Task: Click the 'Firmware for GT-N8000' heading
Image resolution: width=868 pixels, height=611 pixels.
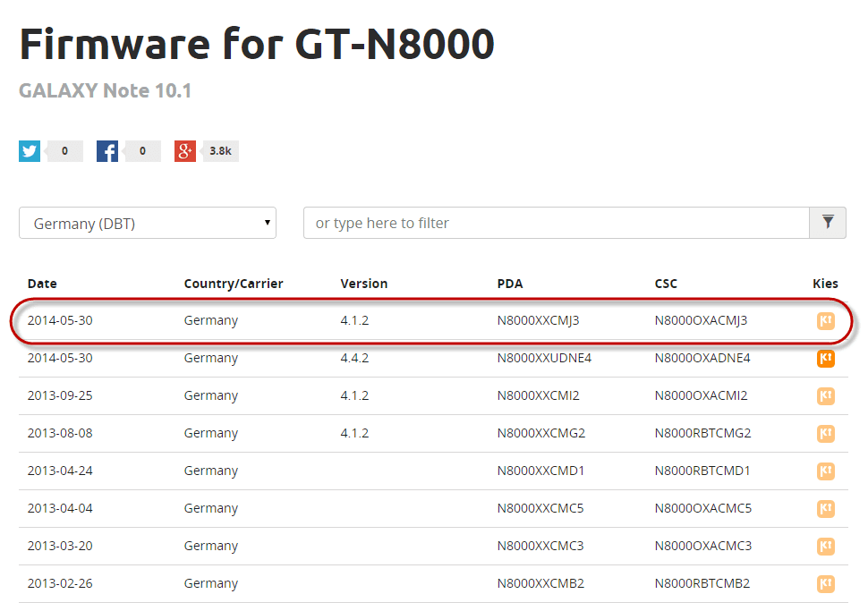Action: 257,44
